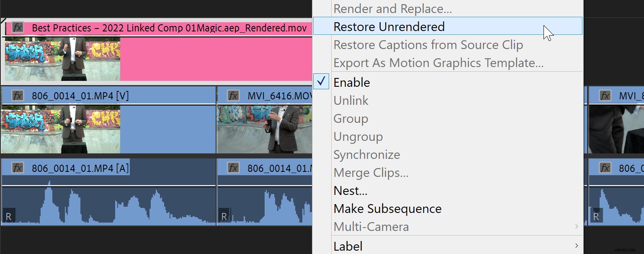Screen dimensions: 644x254
Task: Choose Restore Unrendered from the menu
Action: pyautogui.click(x=389, y=26)
